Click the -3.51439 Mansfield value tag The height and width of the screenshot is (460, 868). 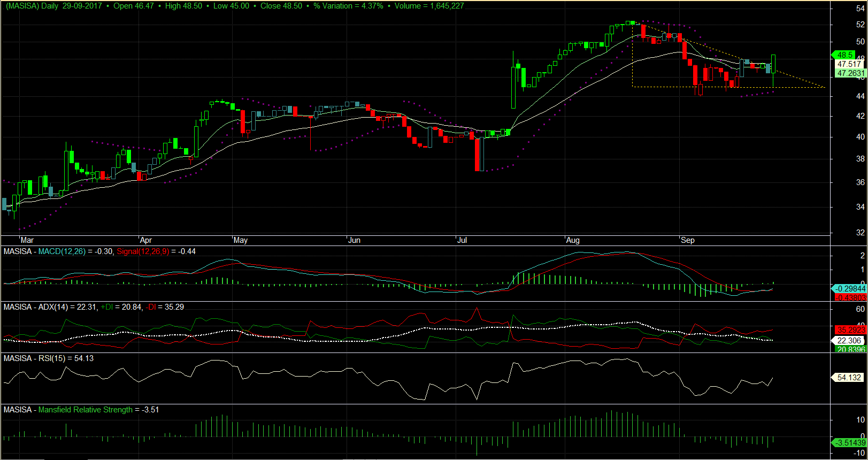849,442
